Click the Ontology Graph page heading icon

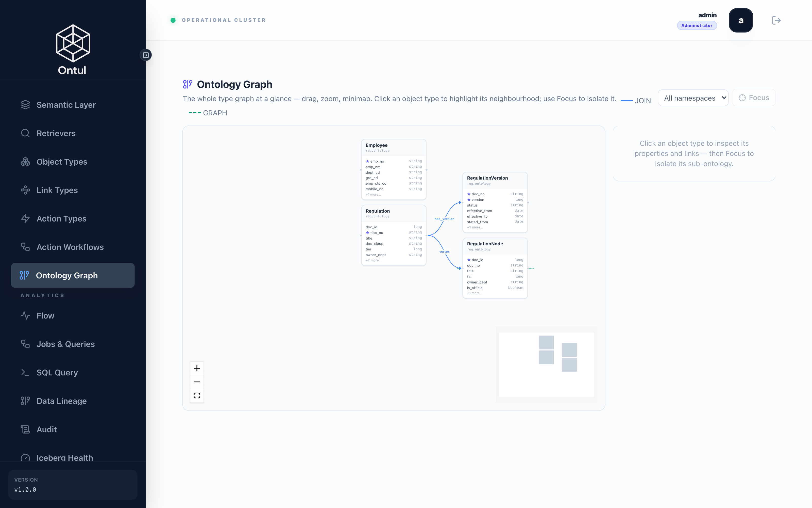(x=188, y=84)
